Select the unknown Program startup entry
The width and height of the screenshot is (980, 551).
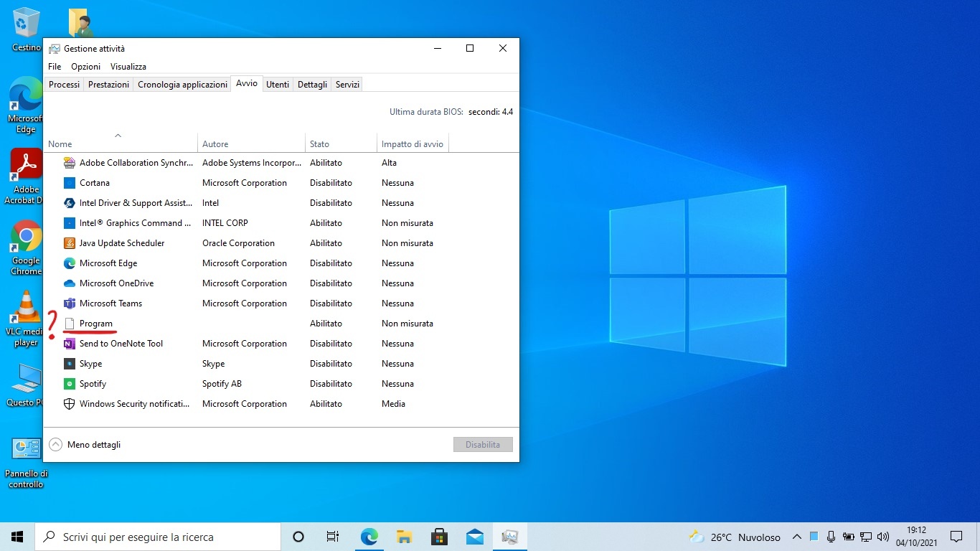[x=96, y=324]
